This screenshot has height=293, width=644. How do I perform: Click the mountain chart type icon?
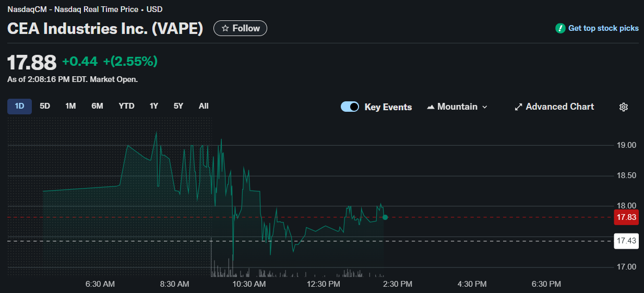pyautogui.click(x=431, y=107)
